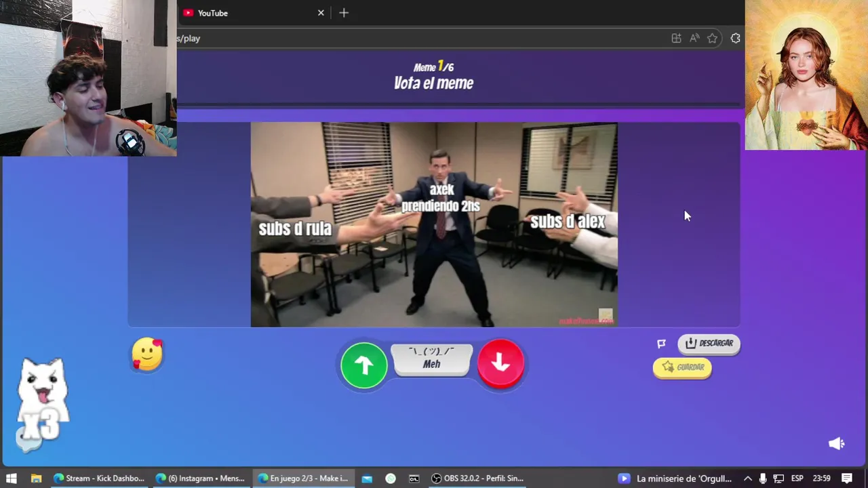Click the microphone tray icon
868x488 pixels.
(763, 479)
